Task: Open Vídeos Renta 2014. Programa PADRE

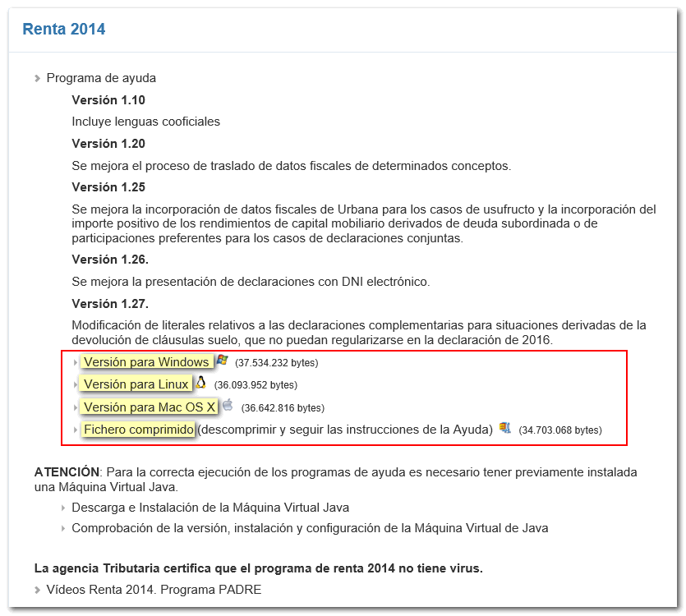Action: tap(154, 590)
